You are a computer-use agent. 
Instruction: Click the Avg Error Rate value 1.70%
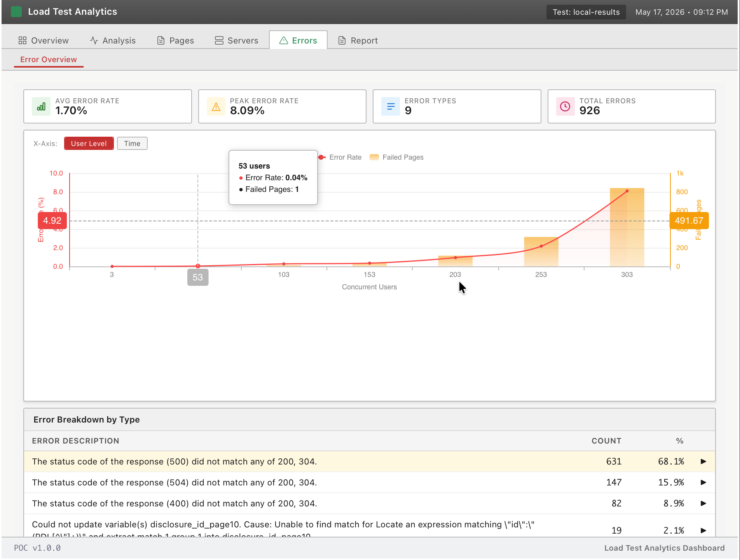tap(71, 111)
